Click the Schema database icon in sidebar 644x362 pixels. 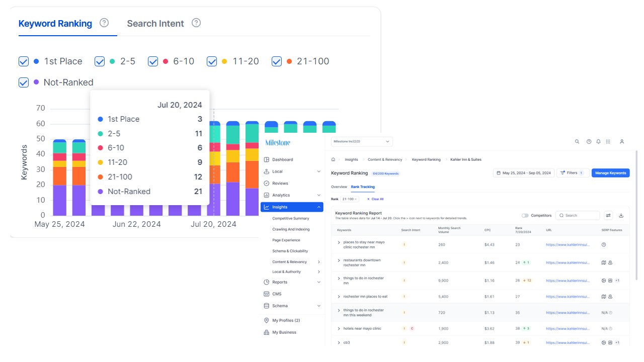coord(267,306)
